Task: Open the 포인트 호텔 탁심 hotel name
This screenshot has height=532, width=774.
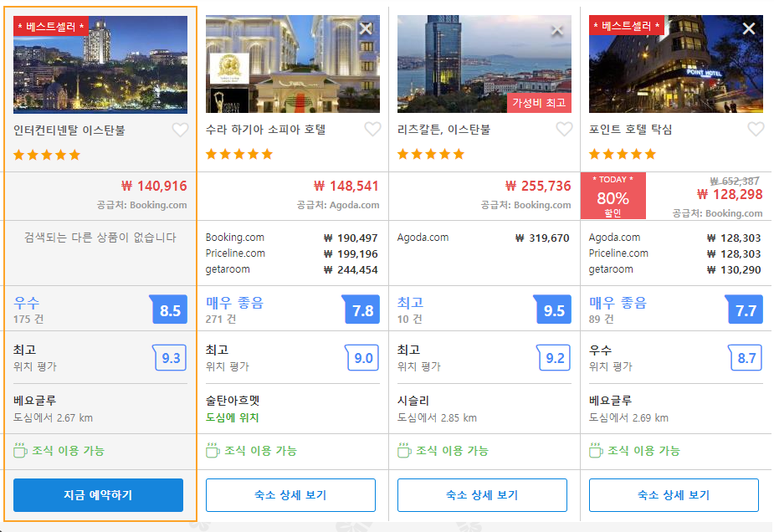Action: [x=630, y=130]
